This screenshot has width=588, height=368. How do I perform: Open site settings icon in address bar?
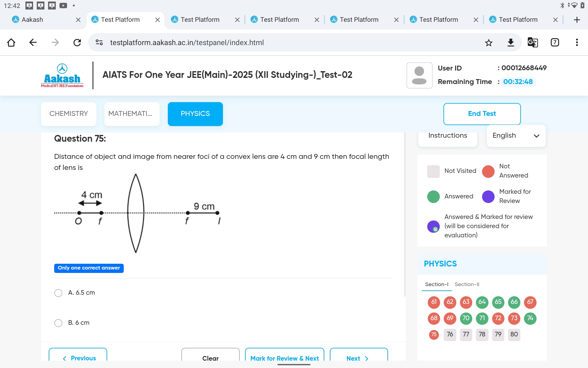coord(99,42)
